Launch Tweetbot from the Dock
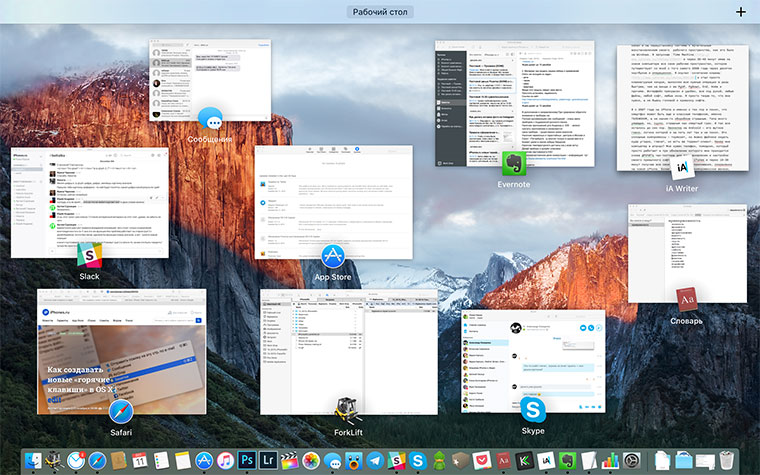Viewport: 760px width, 475px height. (x=353, y=460)
